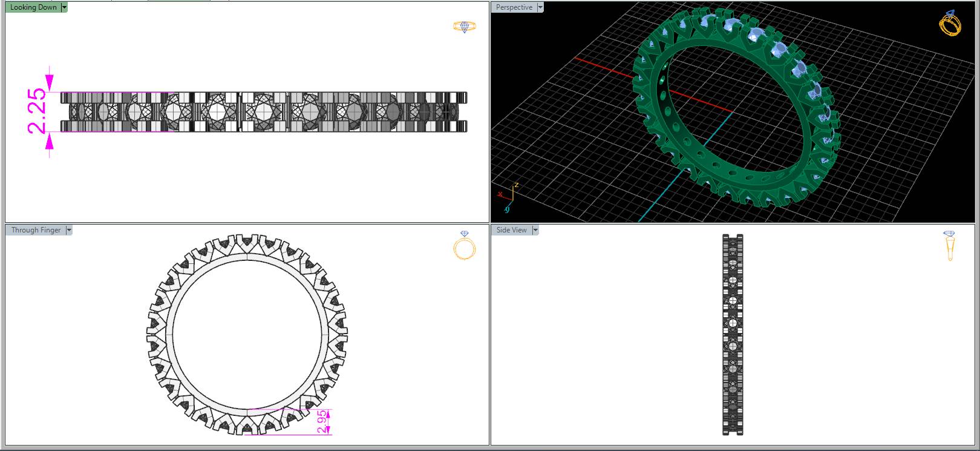Click the Looking Down ring orientation icon
The image size is (980, 451).
point(465,27)
